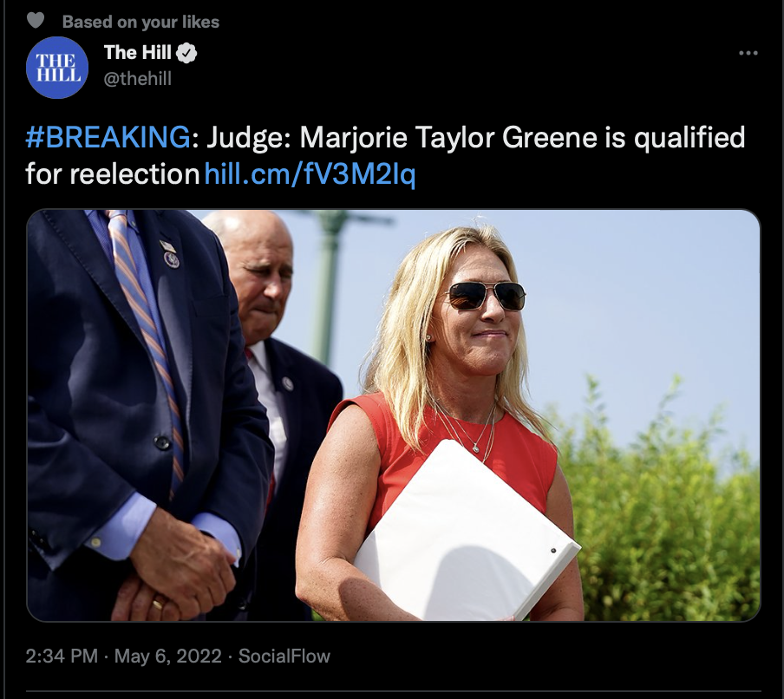Click the 2:34 PM timestamp

click(62, 656)
